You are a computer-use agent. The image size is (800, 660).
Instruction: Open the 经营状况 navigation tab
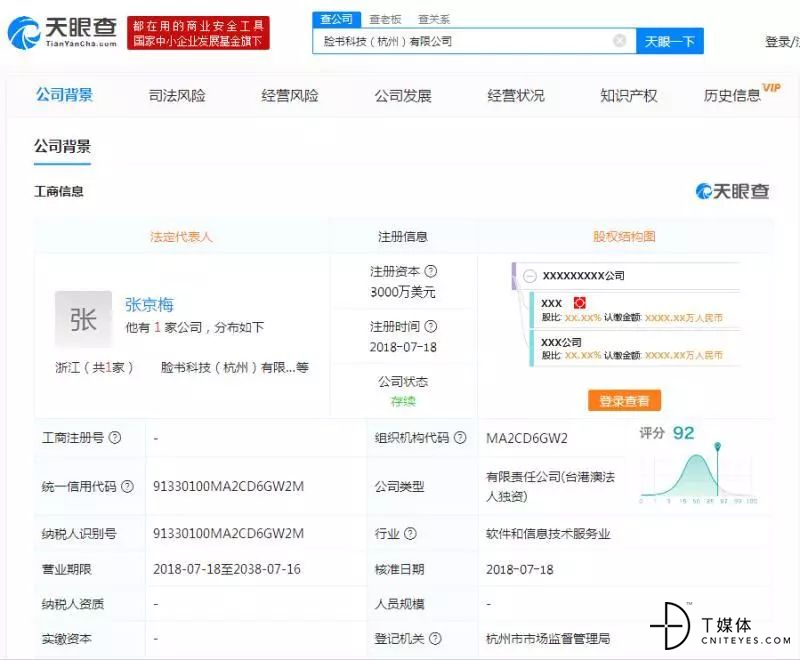[x=516, y=95]
